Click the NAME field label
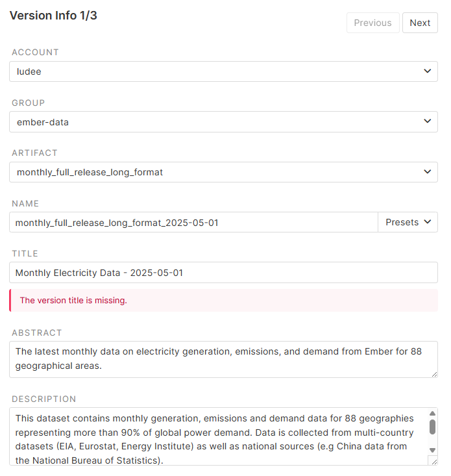451x476 pixels. point(25,204)
